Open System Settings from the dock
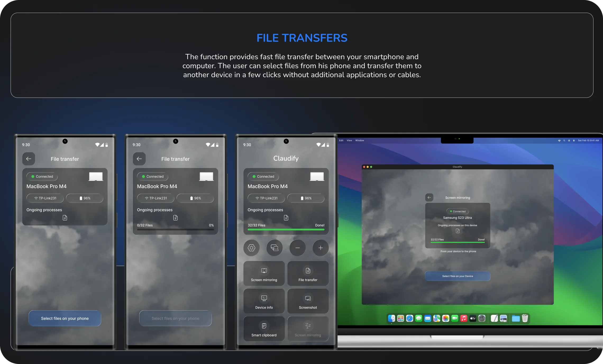This screenshot has width=603, height=364. [x=482, y=318]
